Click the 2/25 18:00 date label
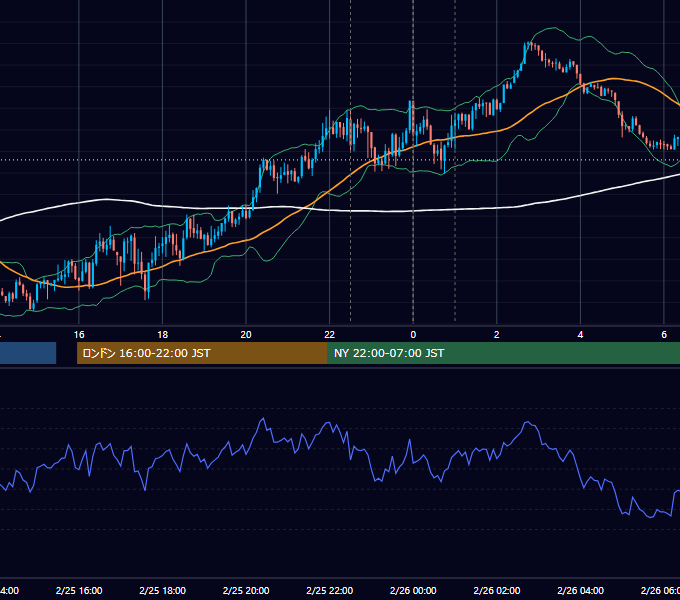This screenshot has width=680, height=600. (163, 590)
